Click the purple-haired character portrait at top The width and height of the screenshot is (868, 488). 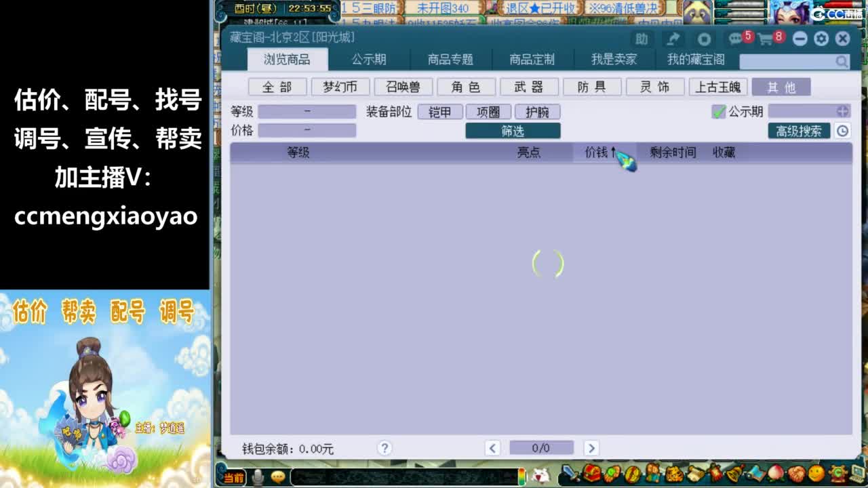[791, 12]
